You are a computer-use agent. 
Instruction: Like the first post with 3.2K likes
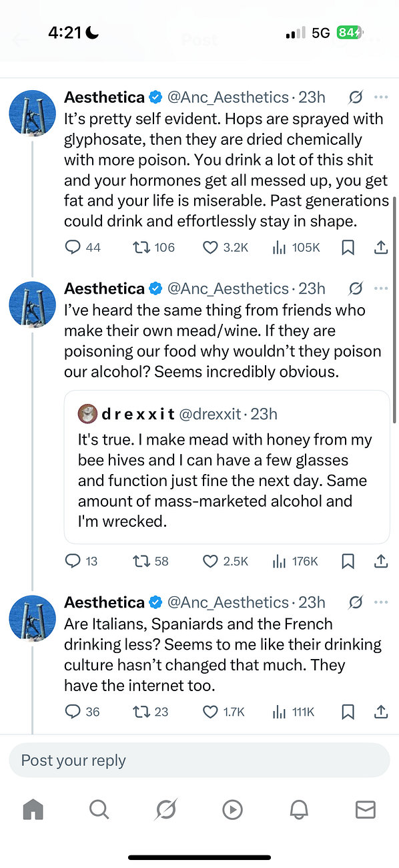click(x=226, y=248)
